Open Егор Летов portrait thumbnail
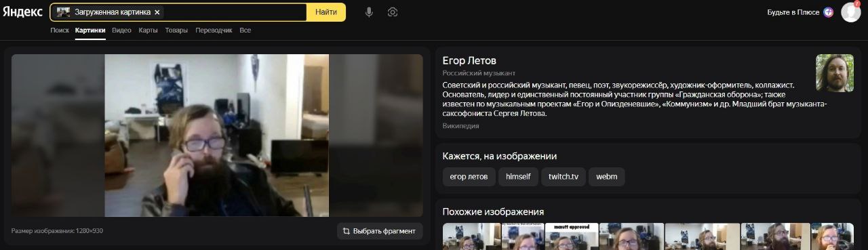The height and width of the screenshot is (250, 868). pos(834,73)
